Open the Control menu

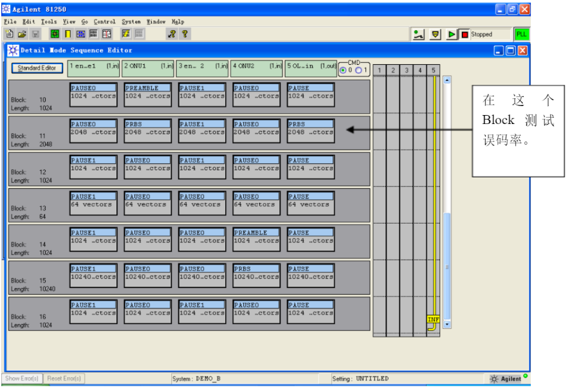(x=104, y=21)
